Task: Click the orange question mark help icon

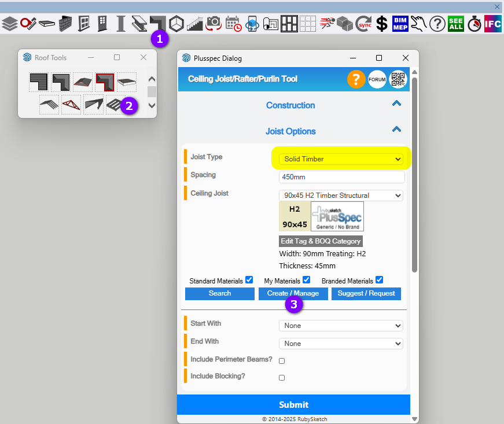Action: [356, 79]
